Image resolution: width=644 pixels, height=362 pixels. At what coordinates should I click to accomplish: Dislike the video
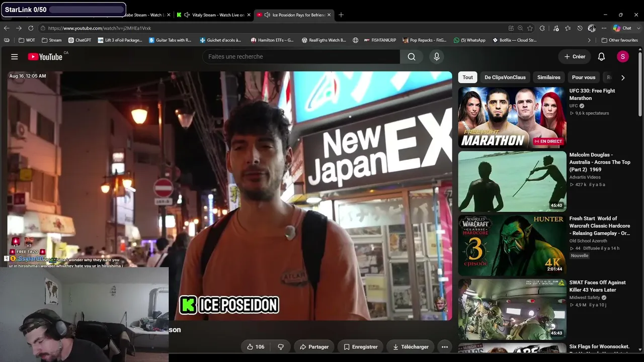[x=281, y=347]
